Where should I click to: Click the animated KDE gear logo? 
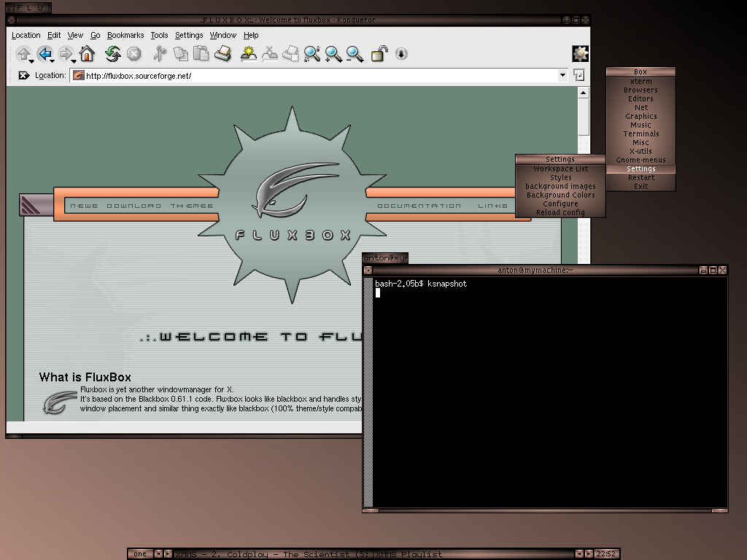click(580, 54)
